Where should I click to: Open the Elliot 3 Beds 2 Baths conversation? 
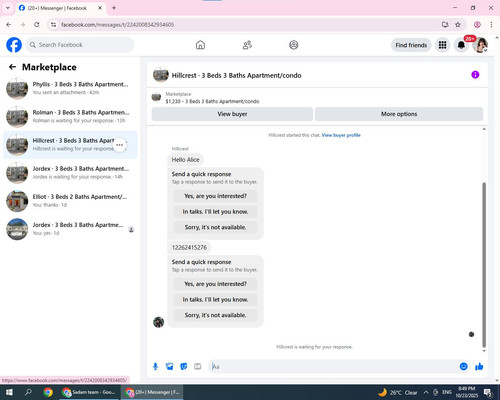point(70,201)
